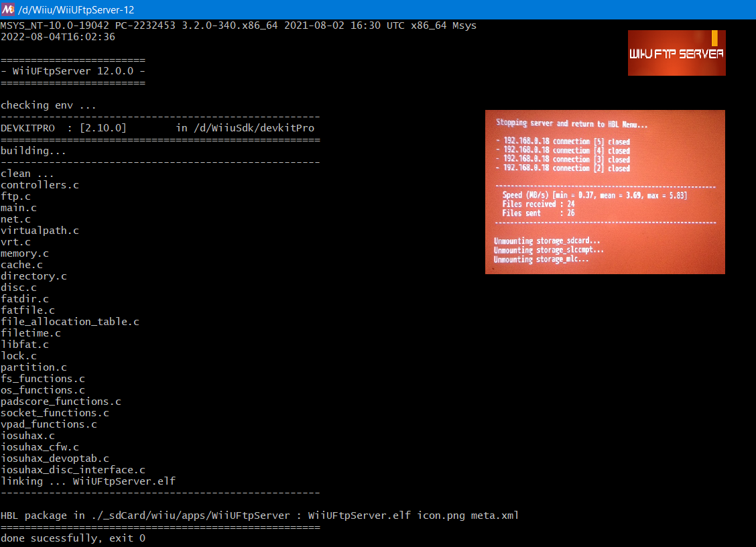756x547 pixels.
Task: Click the 'connection [5] closed' line in screenshot
Action: coord(563,141)
